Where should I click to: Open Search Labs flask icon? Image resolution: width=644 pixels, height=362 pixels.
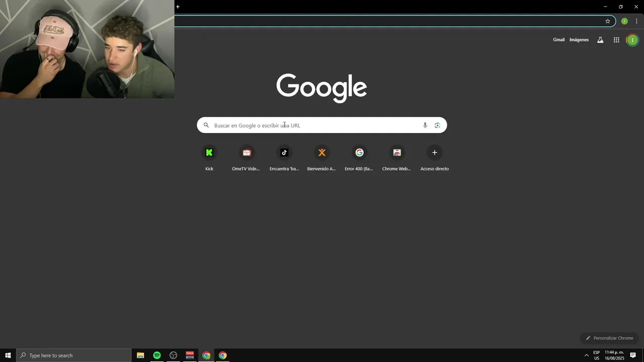(x=600, y=40)
